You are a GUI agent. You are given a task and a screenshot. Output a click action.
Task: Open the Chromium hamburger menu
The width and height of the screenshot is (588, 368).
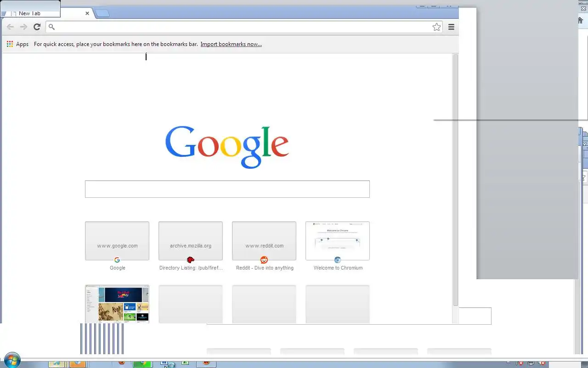point(451,27)
